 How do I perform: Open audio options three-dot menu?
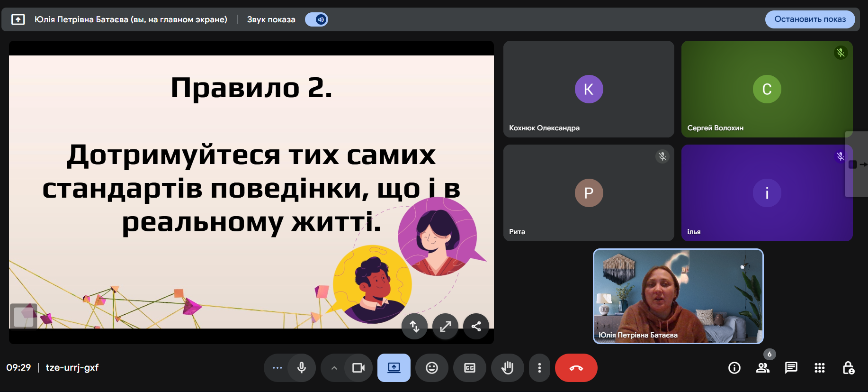[277, 368]
